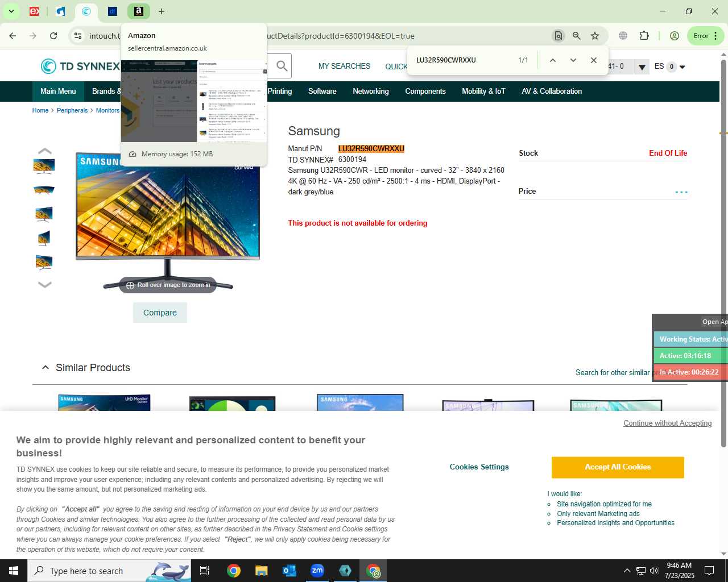728x582 pixels.
Task: Click the TD SYNNEX number 6300194
Action: click(352, 160)
